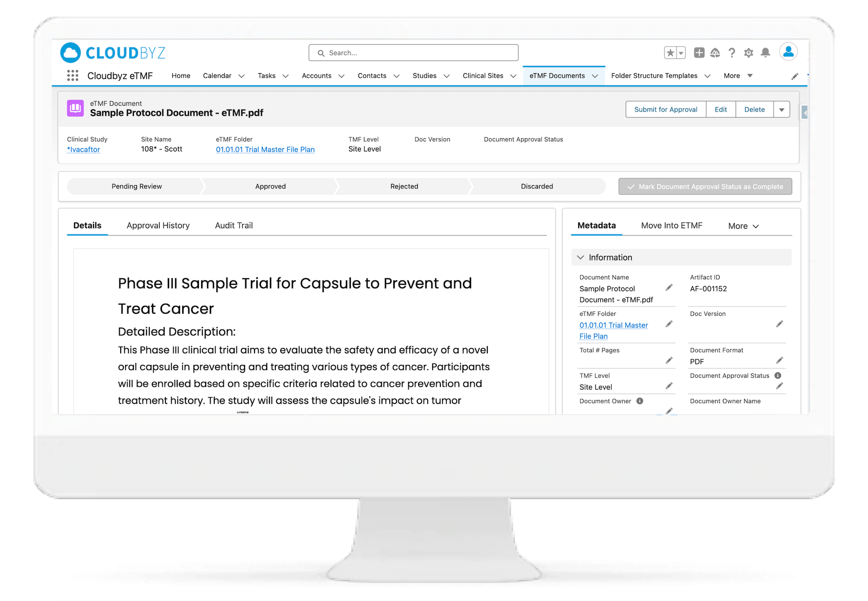Click the help question mark icon
This screenshot has height=601, width=868.
(731, 53)
